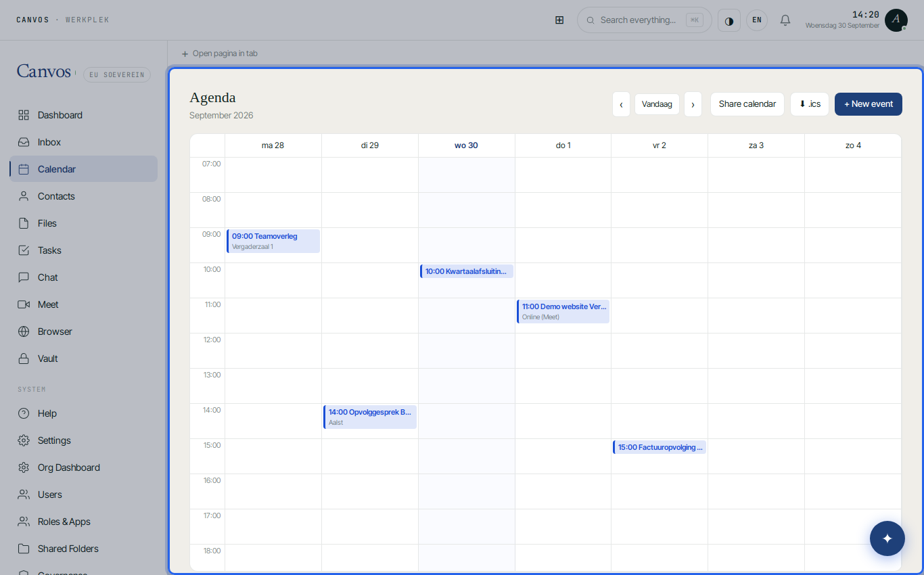The width and height of the screenshot is (924, 575).
Task: Switch language with the EN button
Action: point(757,20)
